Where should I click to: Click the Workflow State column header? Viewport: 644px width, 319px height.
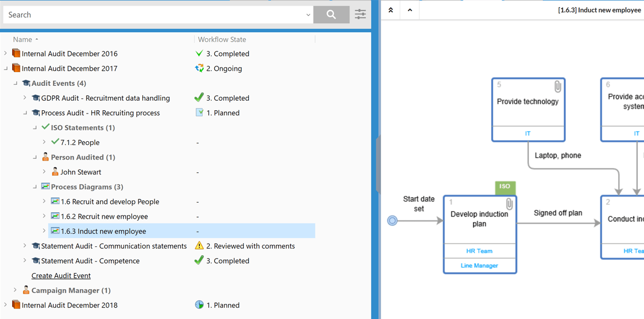[x=222, y=39]
